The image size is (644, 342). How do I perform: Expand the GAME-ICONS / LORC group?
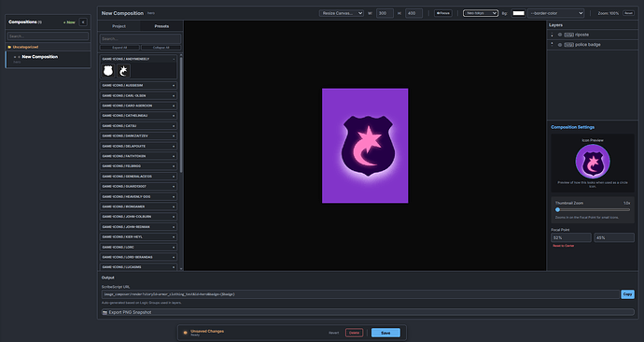coord(138,248)
